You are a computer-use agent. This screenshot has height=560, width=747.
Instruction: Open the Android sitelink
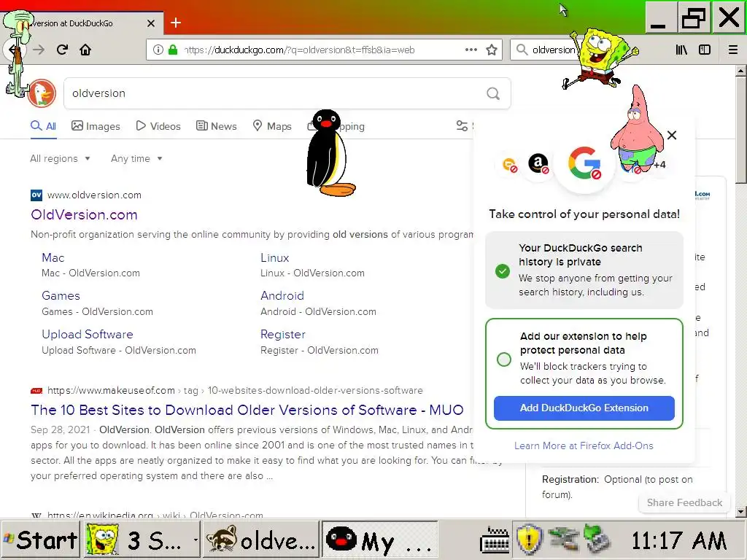coord(282,296)
